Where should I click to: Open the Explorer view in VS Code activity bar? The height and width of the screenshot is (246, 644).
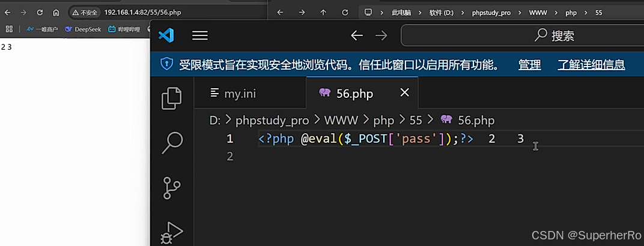(x=172, y=98)
